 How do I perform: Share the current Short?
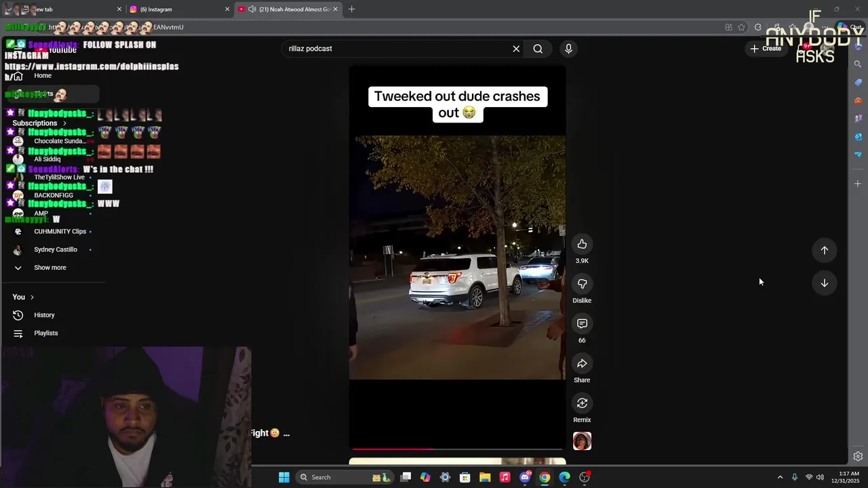(582, 363)
